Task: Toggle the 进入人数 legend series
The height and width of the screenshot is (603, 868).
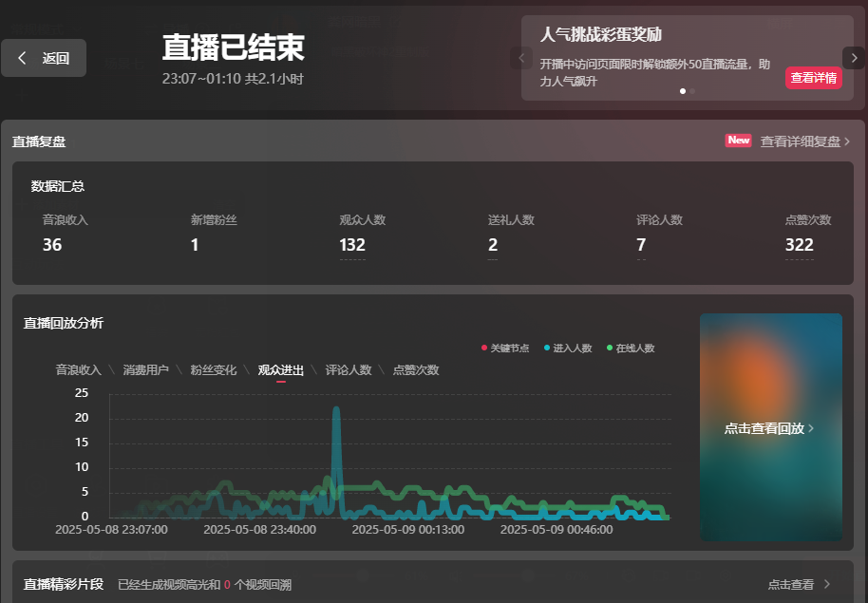Action: pyautogui.click(x=568, y=349)
